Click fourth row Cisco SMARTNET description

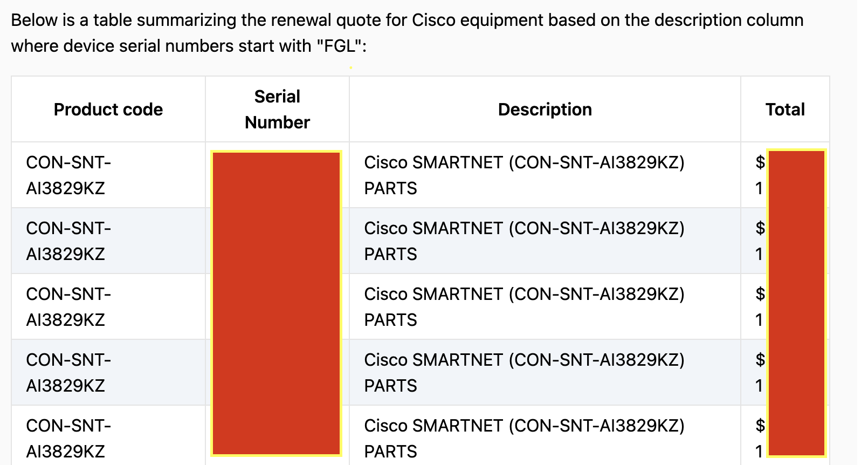pos(524,373)
